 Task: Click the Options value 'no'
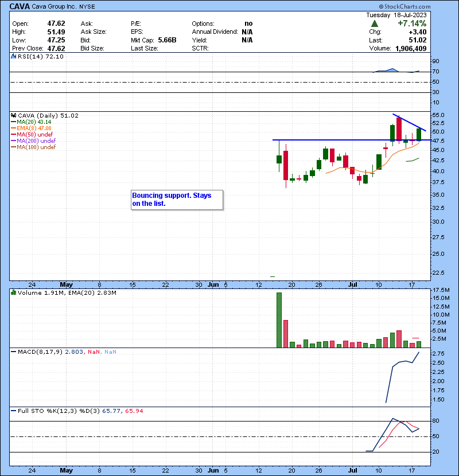coord(248,24)
